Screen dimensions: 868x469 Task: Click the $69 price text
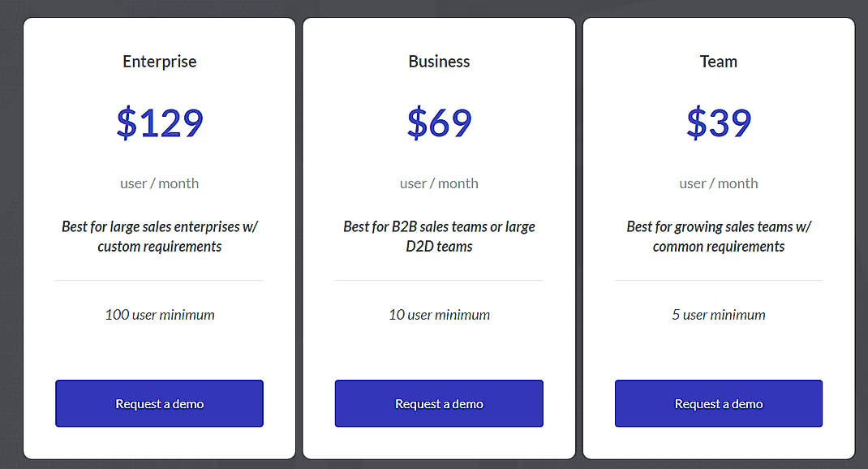[x=439, y=122]
